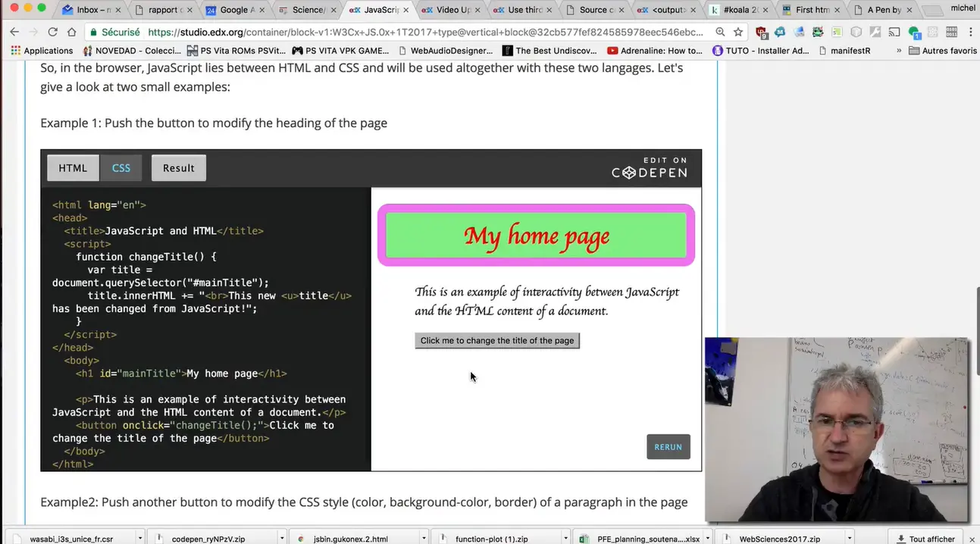This screenshot has width=980, height=544.
Task: Click the browser forward arrow
Action: click(x=33, y=32)
